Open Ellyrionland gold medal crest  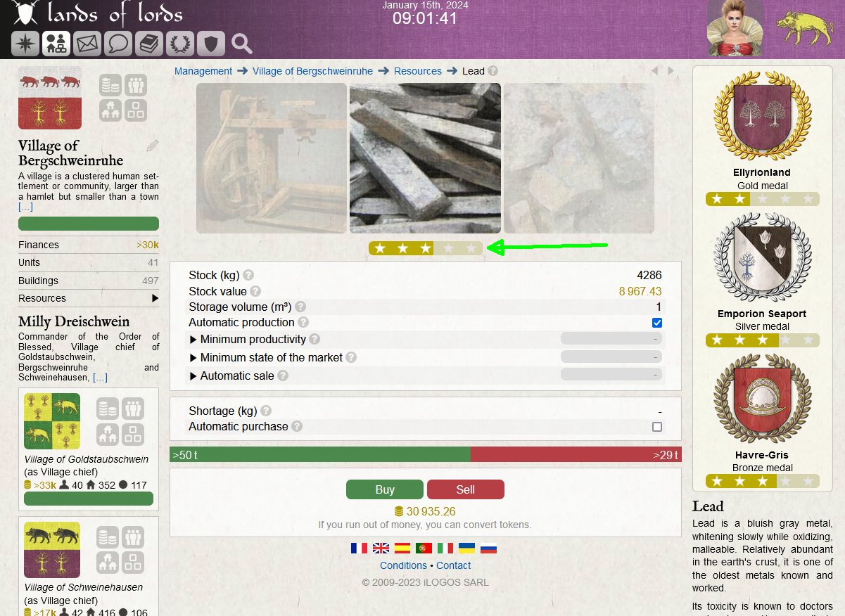(763, 116)
